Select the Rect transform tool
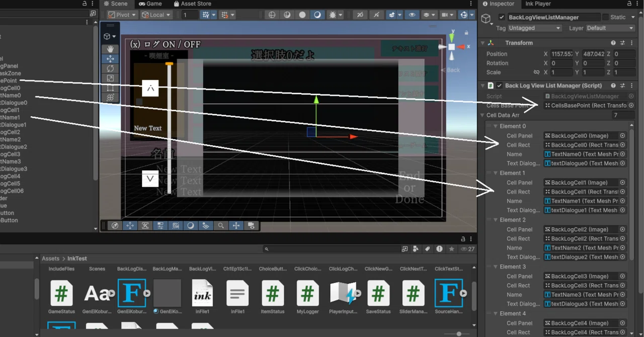This screenshot has width=644, height=337. pyautogui.click(x=110, y=88)
